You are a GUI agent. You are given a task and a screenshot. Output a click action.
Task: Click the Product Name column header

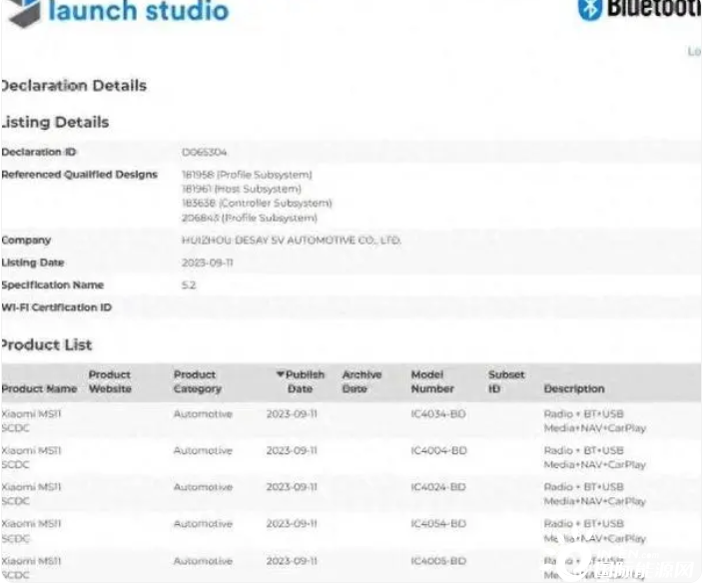pyautogui.click(x=39, y=388)
